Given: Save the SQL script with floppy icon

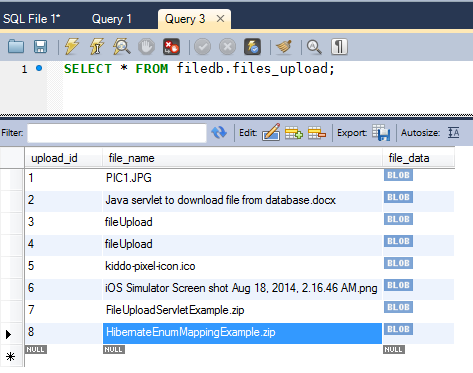Looking at the screenshot, I should click(40, 47).
